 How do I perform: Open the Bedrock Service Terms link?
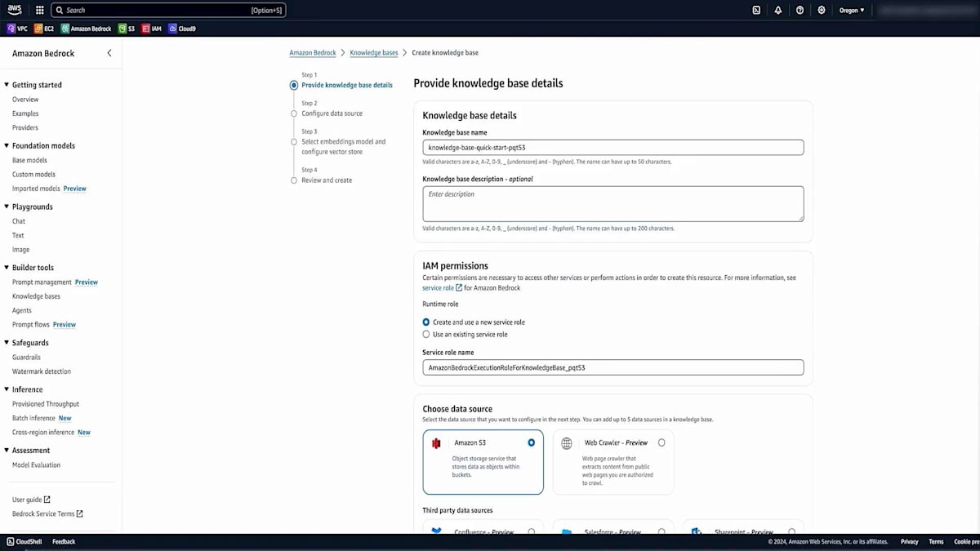tap(43, 514)
